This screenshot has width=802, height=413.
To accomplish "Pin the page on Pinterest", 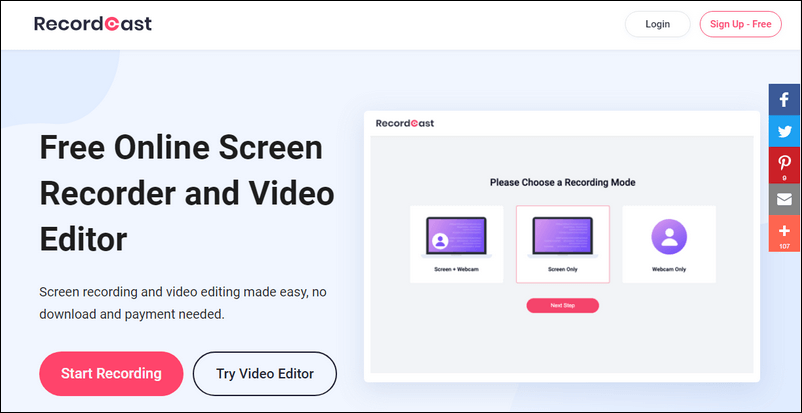I will [784, 165].
